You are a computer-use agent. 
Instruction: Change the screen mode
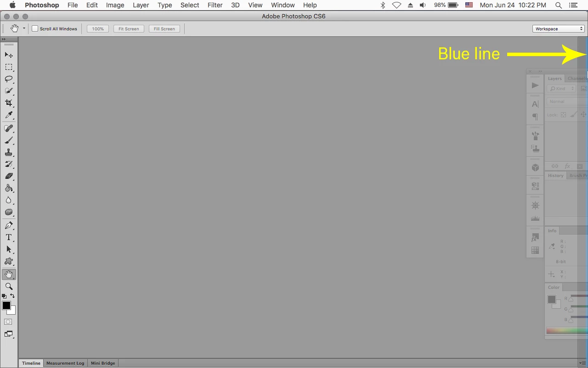tap(9, 334)
